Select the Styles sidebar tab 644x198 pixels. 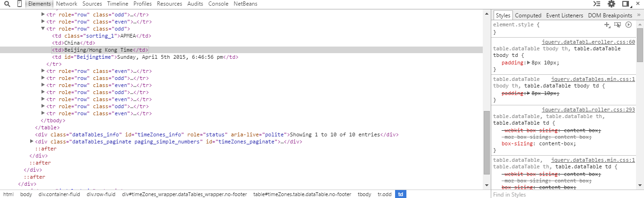tap(503, 16)
